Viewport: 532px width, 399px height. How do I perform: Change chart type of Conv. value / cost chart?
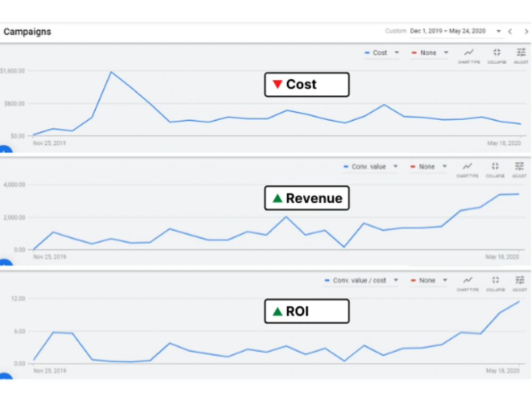[468, 284]
